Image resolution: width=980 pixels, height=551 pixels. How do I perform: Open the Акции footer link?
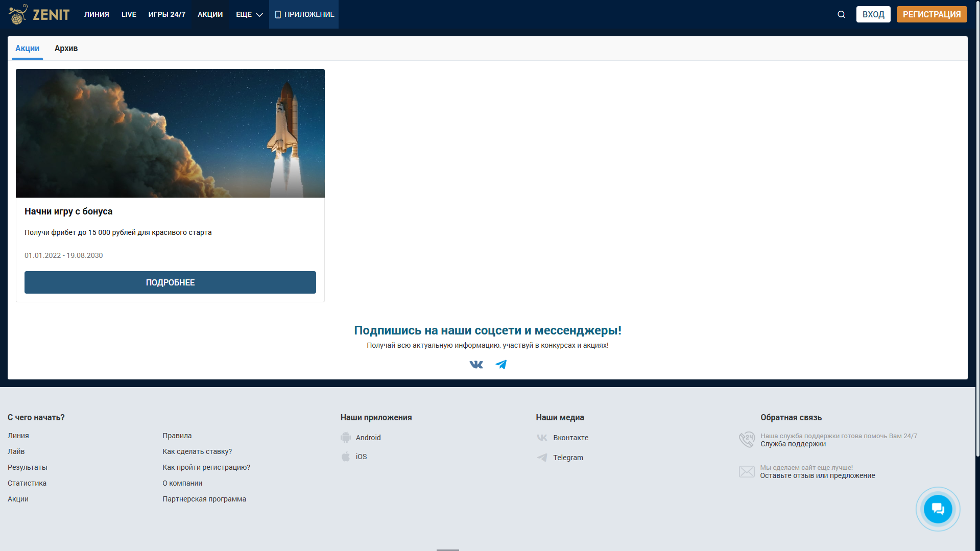(x=18, y=499)
